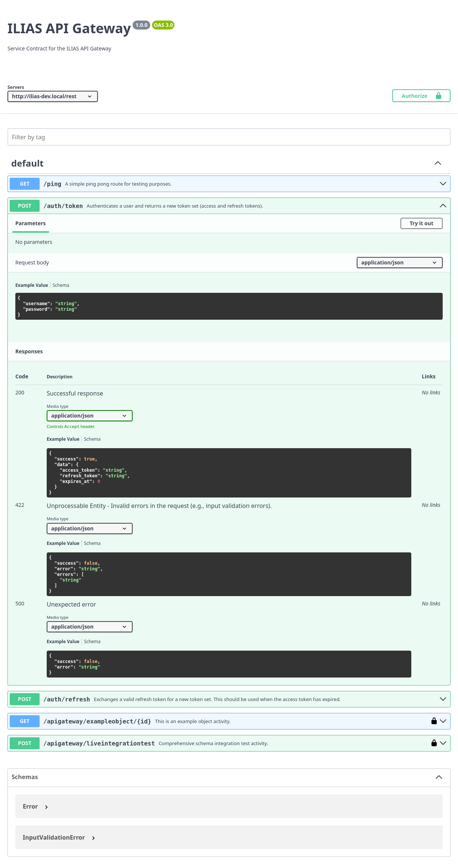Show Example Value for the 500 response

63,642
